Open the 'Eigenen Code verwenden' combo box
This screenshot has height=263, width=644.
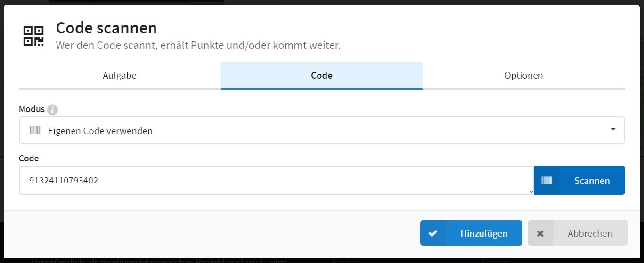click(x=322, y=130)
